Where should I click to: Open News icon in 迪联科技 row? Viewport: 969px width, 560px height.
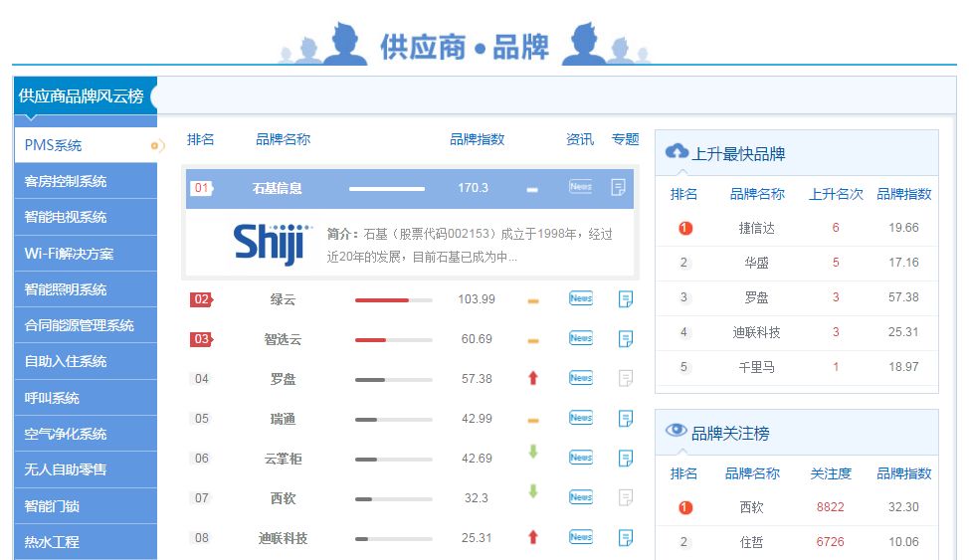pyautogui.click(x=581, y=537)
